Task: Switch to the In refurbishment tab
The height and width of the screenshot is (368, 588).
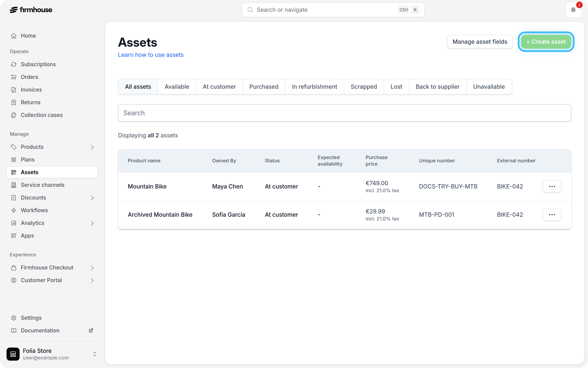Action: (314, 87)
